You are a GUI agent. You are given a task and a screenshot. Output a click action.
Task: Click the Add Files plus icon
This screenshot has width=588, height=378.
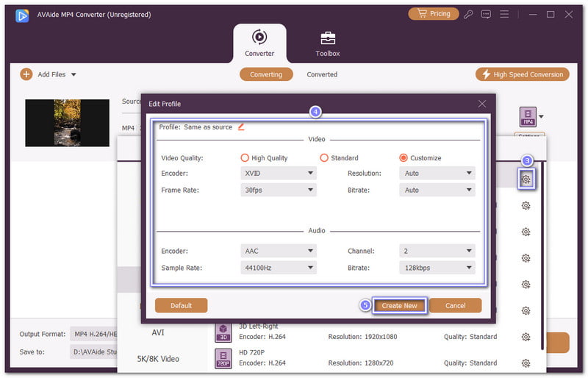click(26, 74)
